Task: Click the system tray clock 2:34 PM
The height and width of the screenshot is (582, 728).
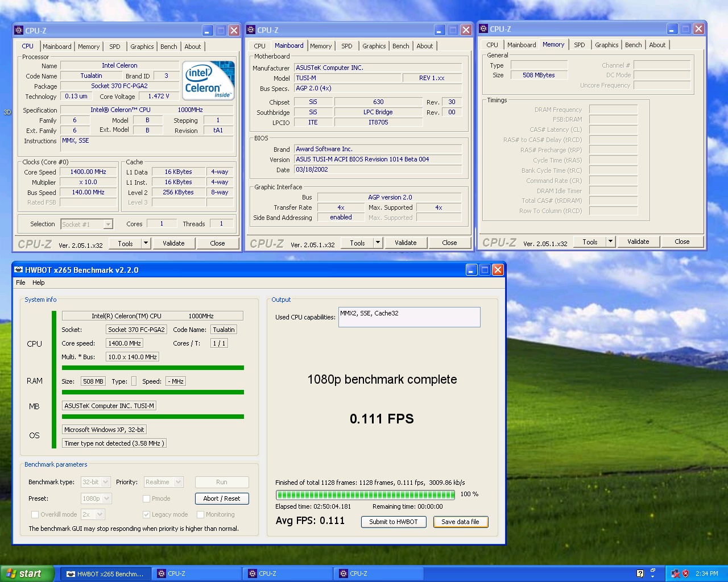Action: click(x=706, y=574)
